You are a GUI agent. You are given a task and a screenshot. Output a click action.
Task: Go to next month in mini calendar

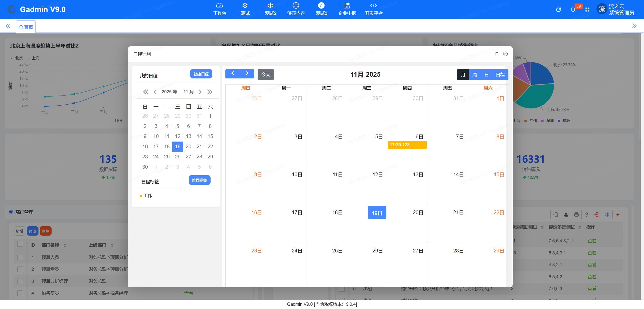click(x=200, y=92)
